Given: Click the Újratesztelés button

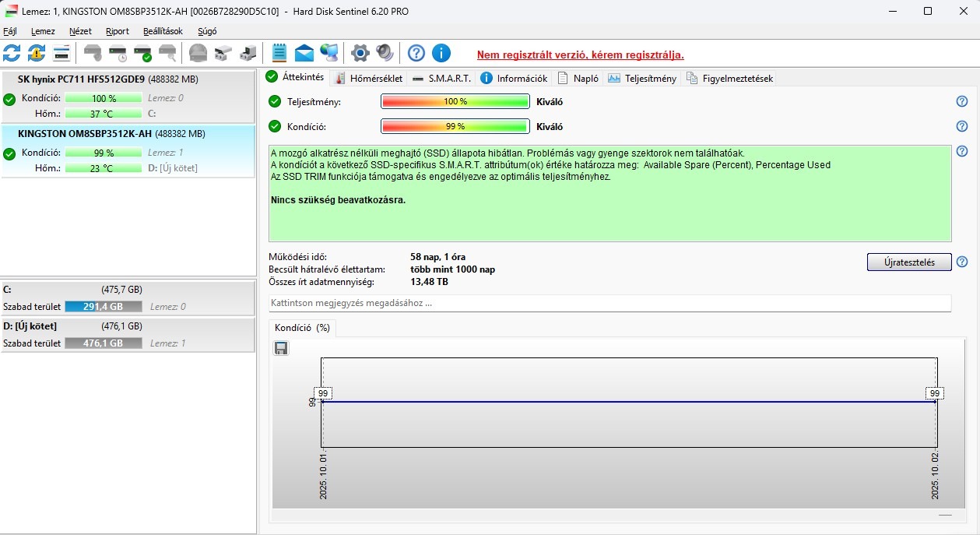Looking at the screenshot, I should [909, 262].
